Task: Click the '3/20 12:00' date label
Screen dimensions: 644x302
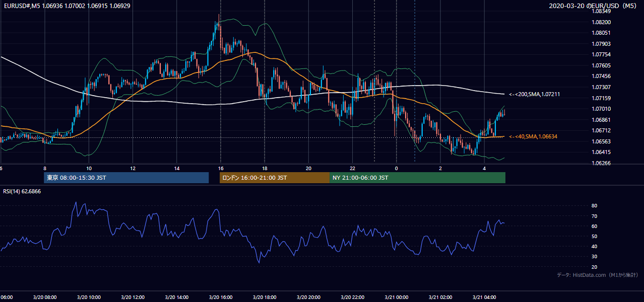Action: point(133,297)
